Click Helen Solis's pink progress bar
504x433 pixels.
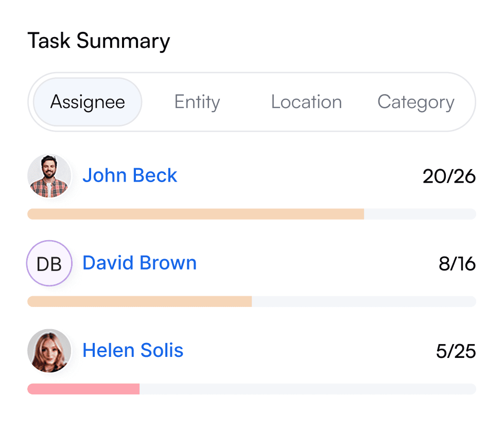(x=83, y=389)
